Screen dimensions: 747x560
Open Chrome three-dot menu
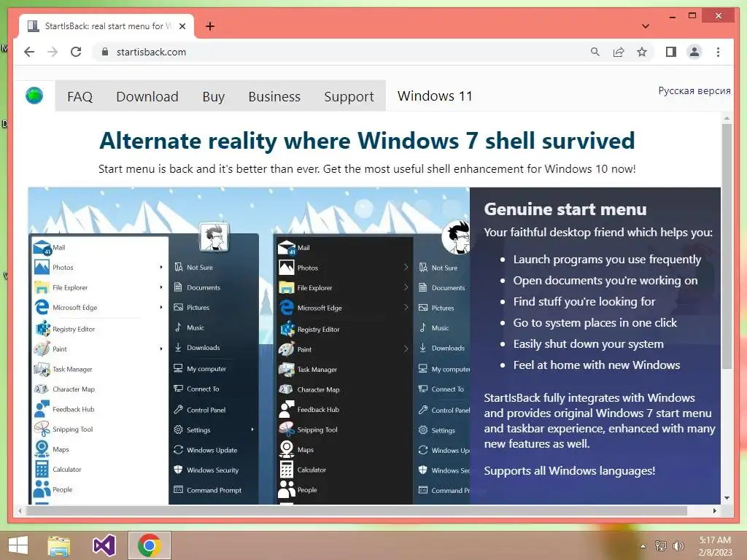tap(718, 52)
